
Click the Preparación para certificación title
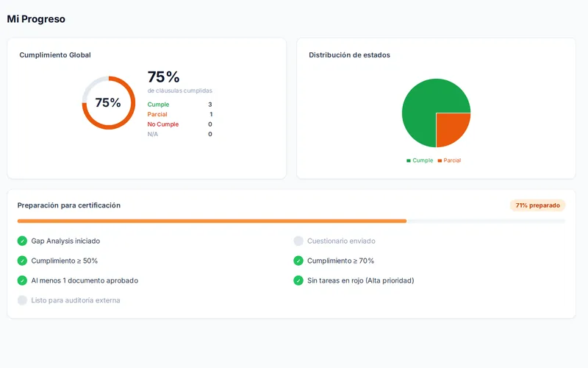click(x=69, y=205)
